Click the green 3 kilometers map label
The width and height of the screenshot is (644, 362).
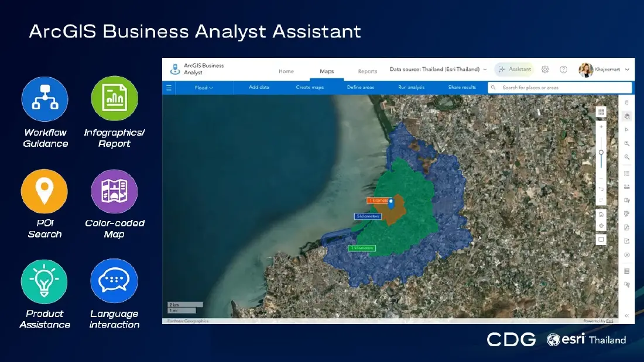[x=362, y=248]
